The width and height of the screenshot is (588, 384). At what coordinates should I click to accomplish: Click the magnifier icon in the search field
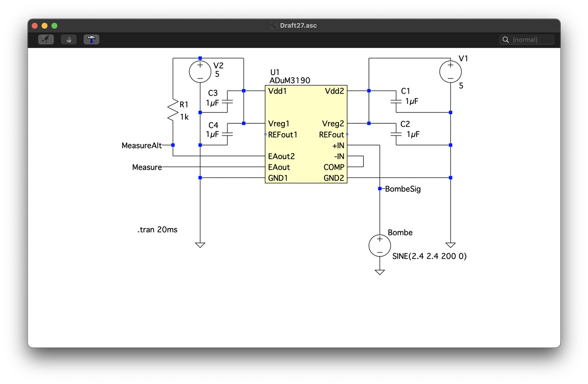506,39
